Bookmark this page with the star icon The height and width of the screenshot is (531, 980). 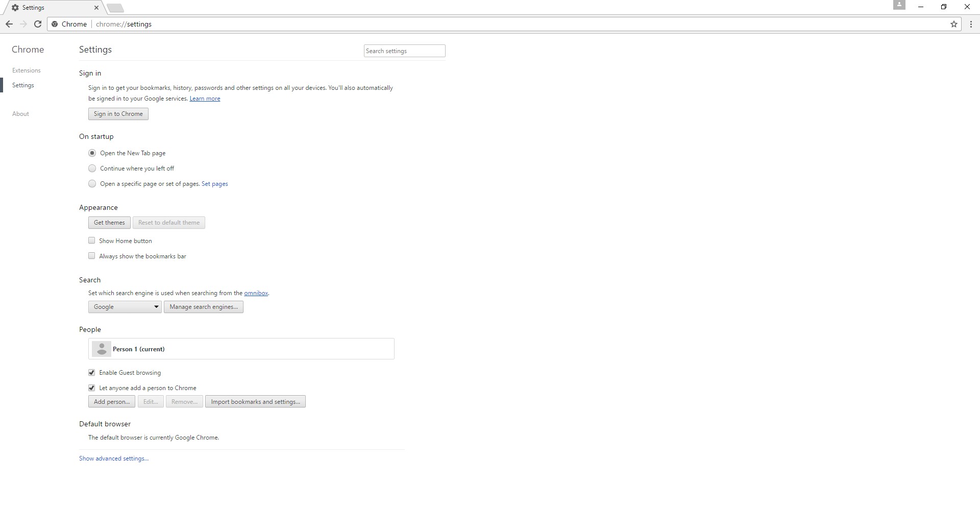coord(953,24)
